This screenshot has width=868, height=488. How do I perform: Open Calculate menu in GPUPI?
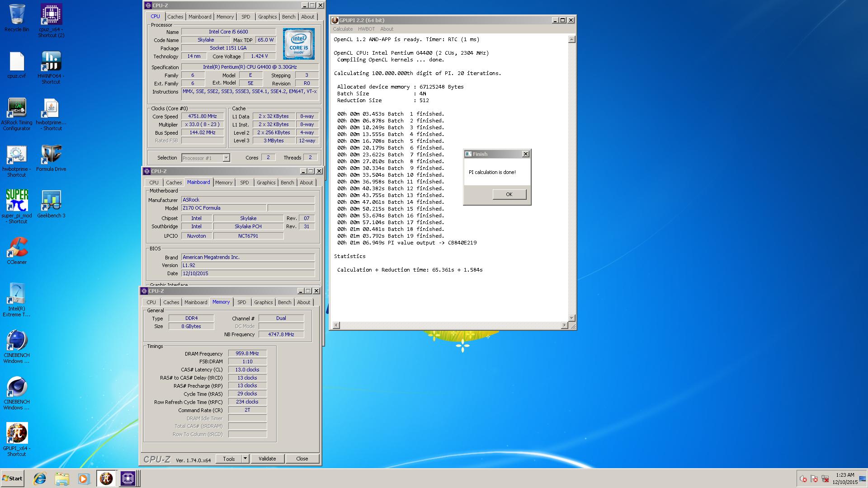click(x=343, y=29)
